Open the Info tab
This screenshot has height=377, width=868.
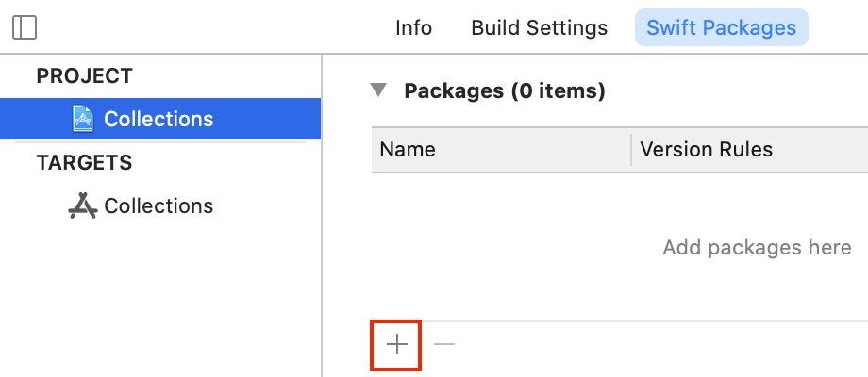coord(413,27)
